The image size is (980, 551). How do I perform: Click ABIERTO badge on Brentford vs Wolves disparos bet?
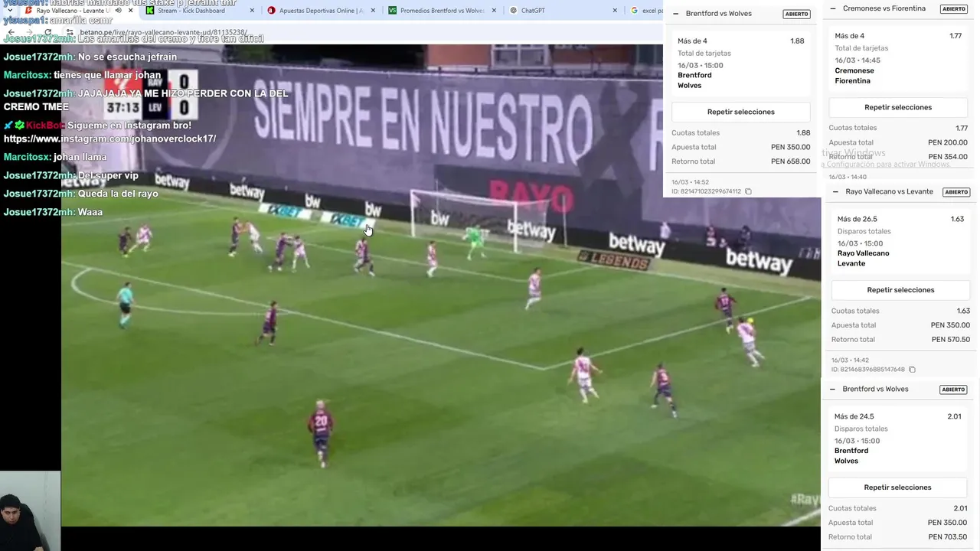(953, 390)
